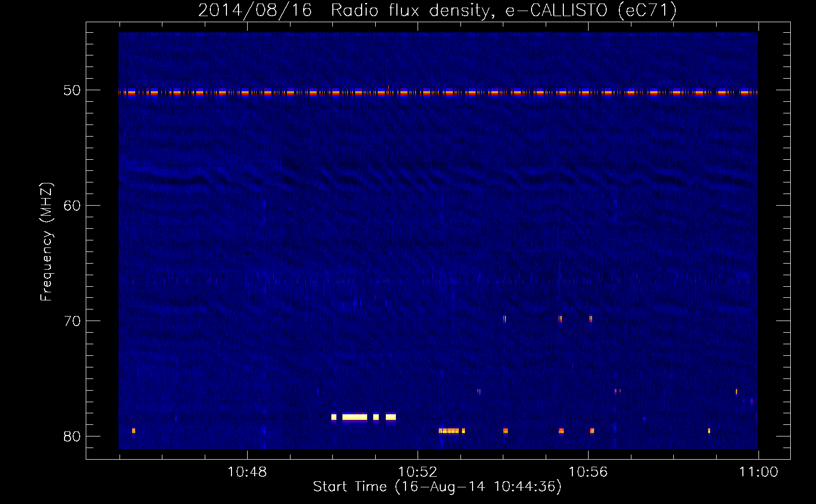Click the '80' frequency tick label
Viewport: 816px width, 504px height.
pos(72,436)
